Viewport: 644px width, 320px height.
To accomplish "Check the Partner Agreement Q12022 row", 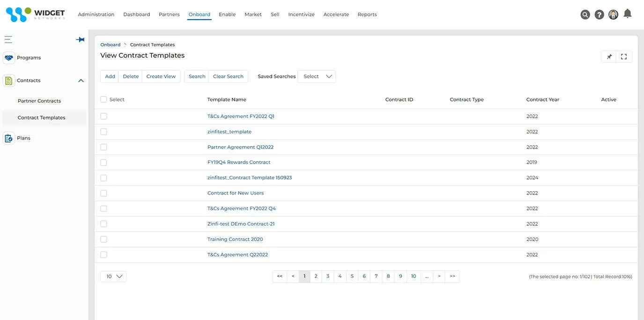I will point(104,147).
